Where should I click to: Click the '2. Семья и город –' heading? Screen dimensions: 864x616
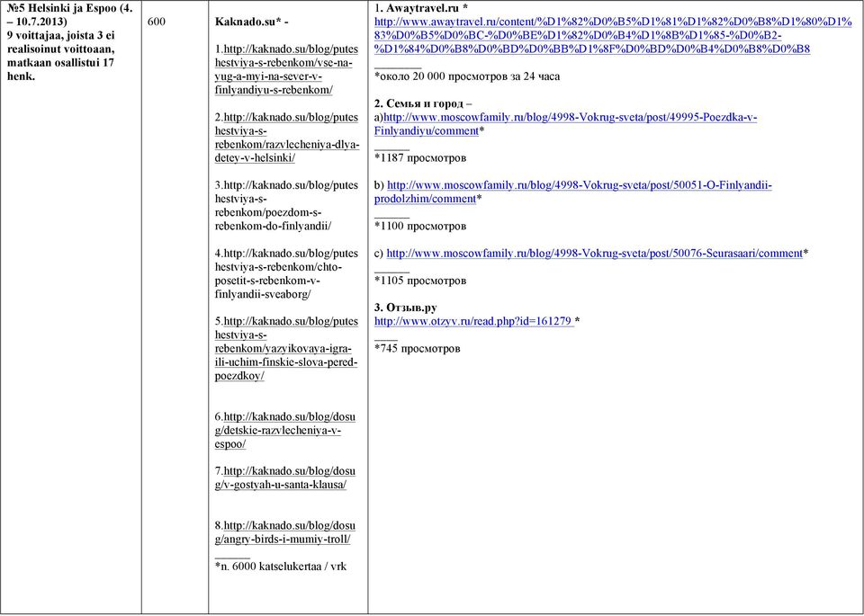[423, 103]
